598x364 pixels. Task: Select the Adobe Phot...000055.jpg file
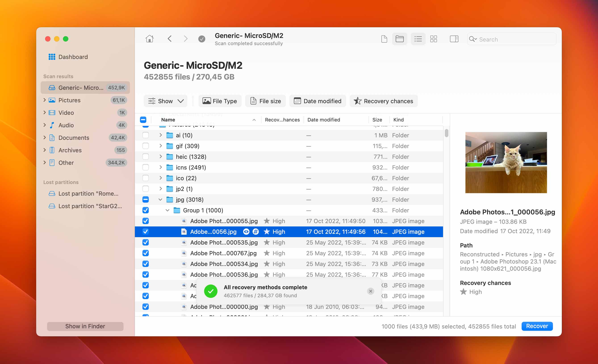[x=289, y=221]
